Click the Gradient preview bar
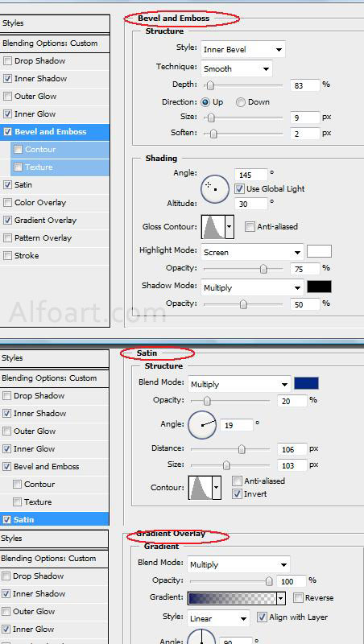The image size is (364, 644). [x=232, y=598]
